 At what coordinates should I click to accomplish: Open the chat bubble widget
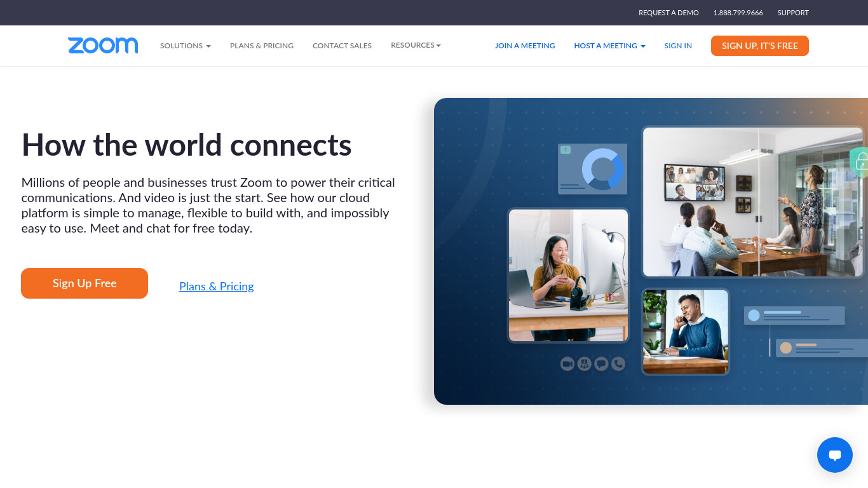click(835, 455)
